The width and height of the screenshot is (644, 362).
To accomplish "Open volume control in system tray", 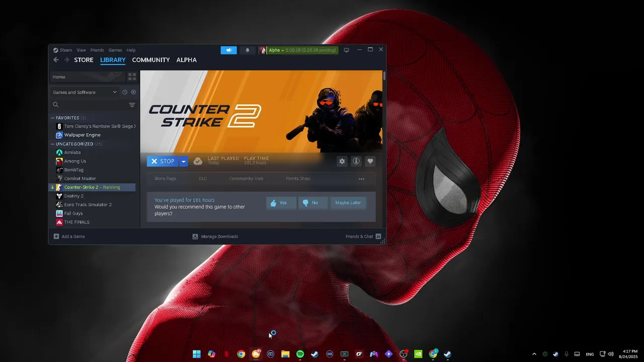I will (x=611, y=354).
